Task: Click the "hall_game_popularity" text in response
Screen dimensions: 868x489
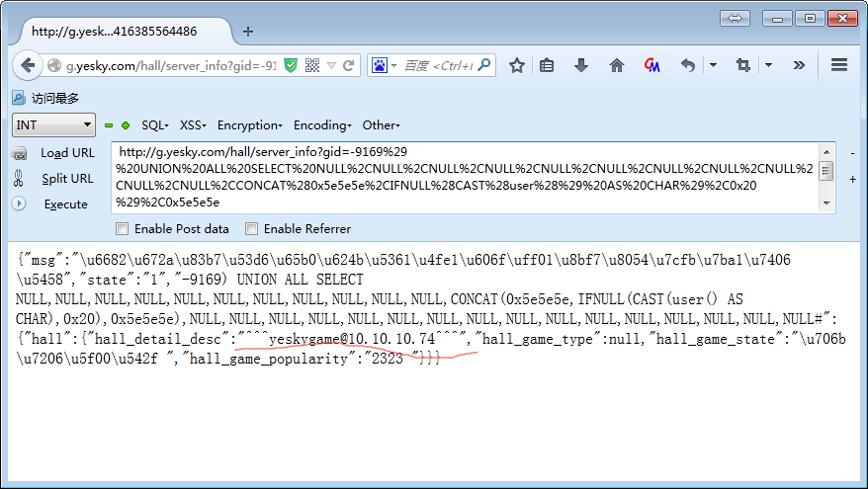Action: [x=269, y=359]
